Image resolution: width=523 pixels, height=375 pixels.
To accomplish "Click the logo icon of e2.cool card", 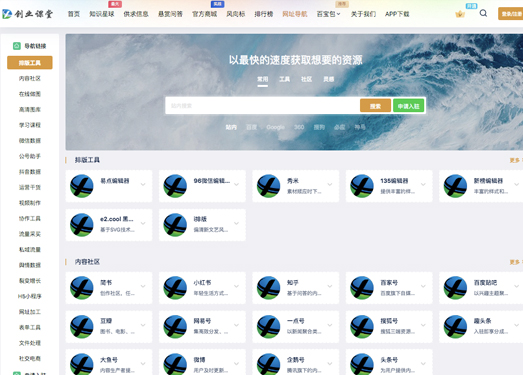I will pyautogui.click(x=82, y=225).
